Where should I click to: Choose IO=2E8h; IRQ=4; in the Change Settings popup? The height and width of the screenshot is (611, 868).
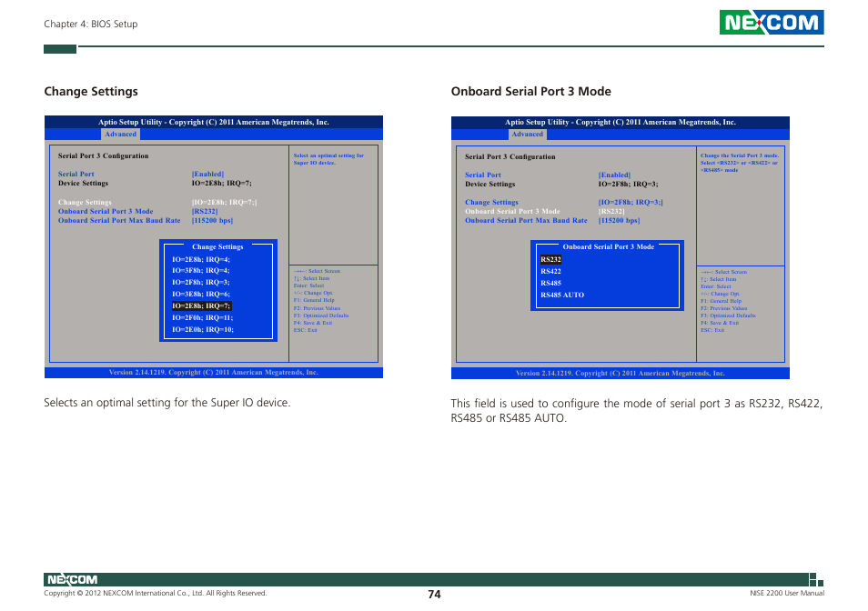[200, 259]
